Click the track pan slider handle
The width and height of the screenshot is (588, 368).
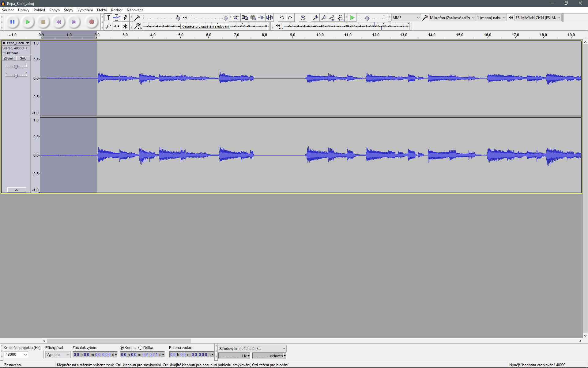tap(16, 75)
